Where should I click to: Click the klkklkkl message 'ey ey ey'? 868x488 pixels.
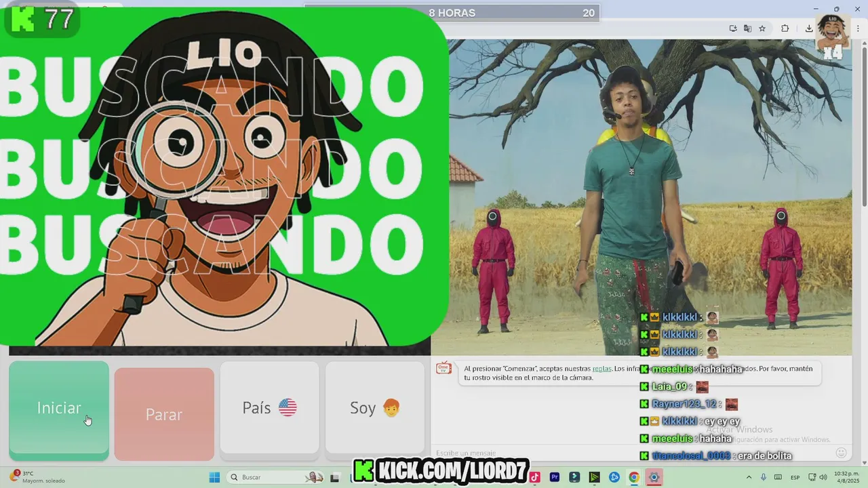[722, 421]
